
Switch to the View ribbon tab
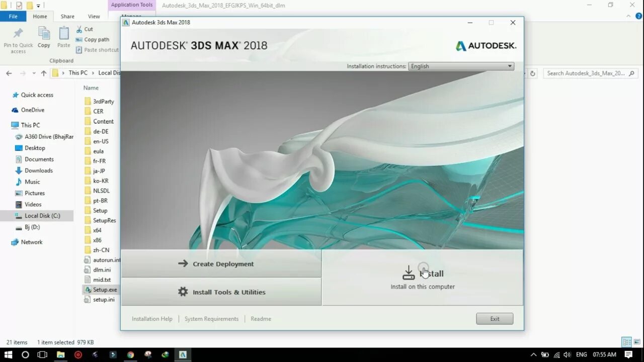point(94,16)
